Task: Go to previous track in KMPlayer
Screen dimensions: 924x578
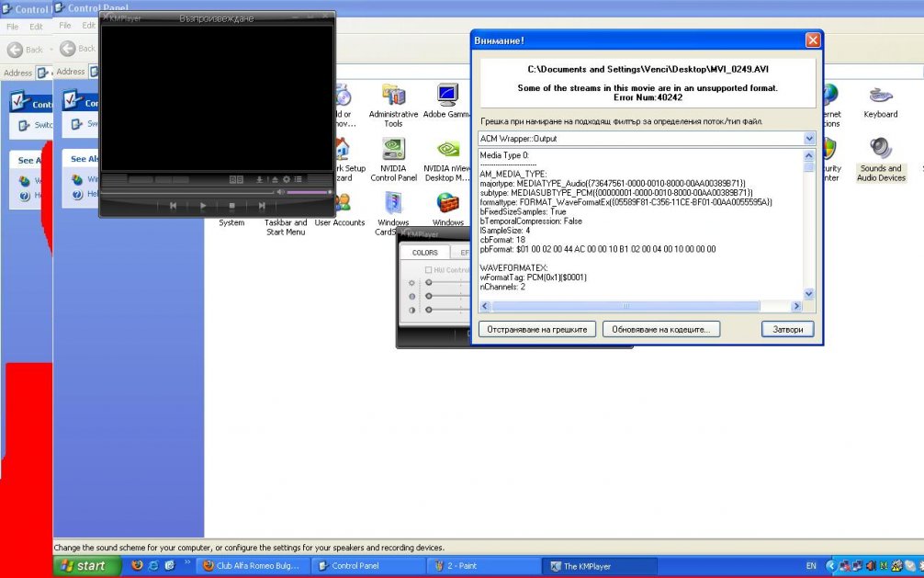Action: (x=173, y=206)
